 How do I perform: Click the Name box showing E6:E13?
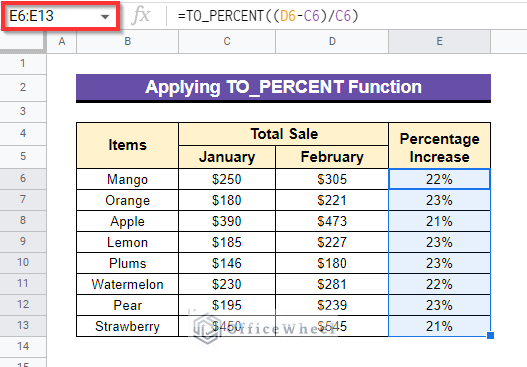pos(61,16)
